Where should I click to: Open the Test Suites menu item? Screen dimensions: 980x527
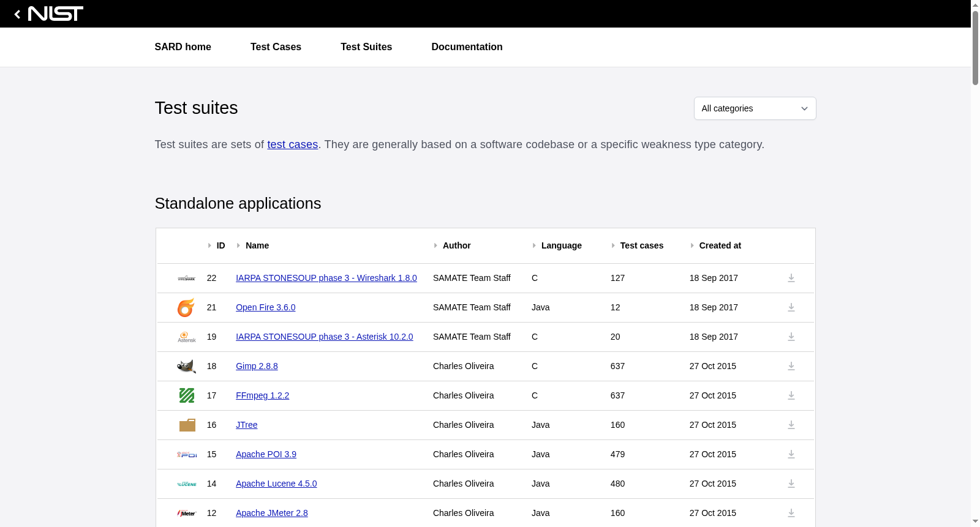pos(366,47)
